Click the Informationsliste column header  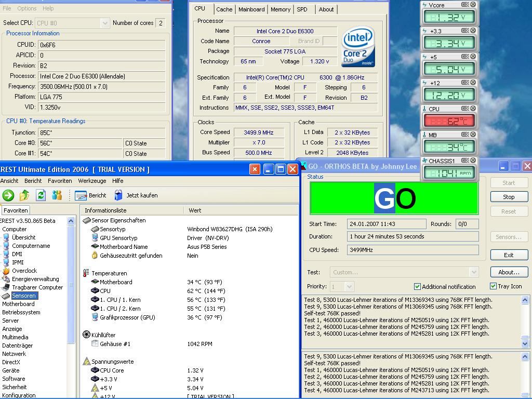tap(132, 210)
